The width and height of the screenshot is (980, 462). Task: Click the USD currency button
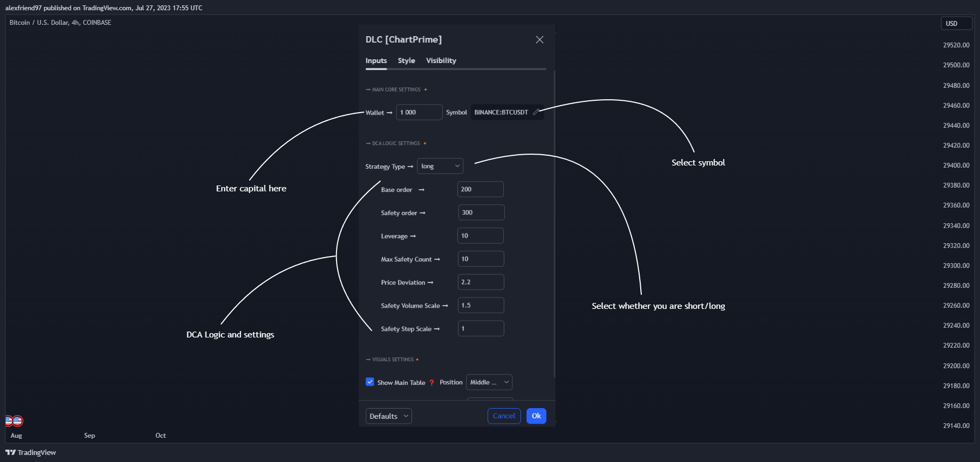coord(956,23)
